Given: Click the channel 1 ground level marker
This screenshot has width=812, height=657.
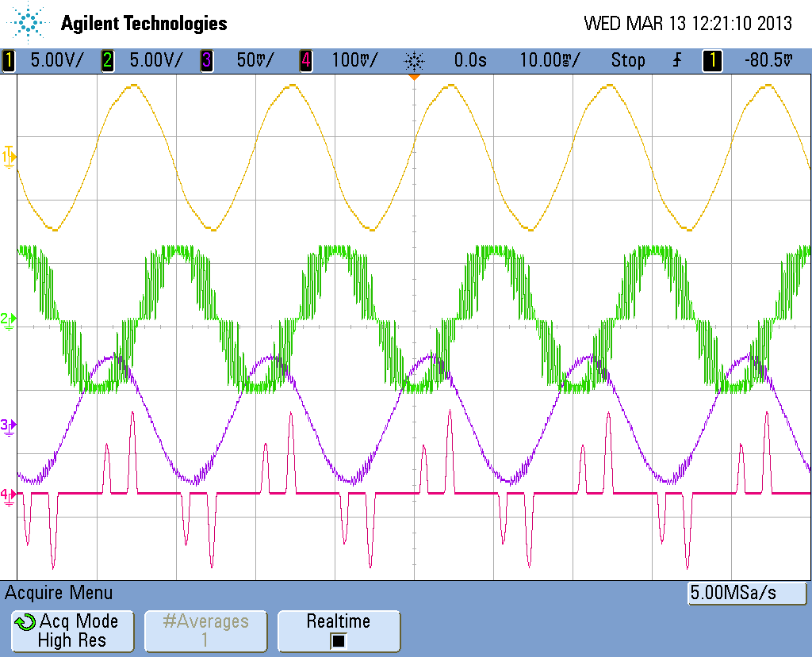Looking at the screenshot, I should coord(9,157).
